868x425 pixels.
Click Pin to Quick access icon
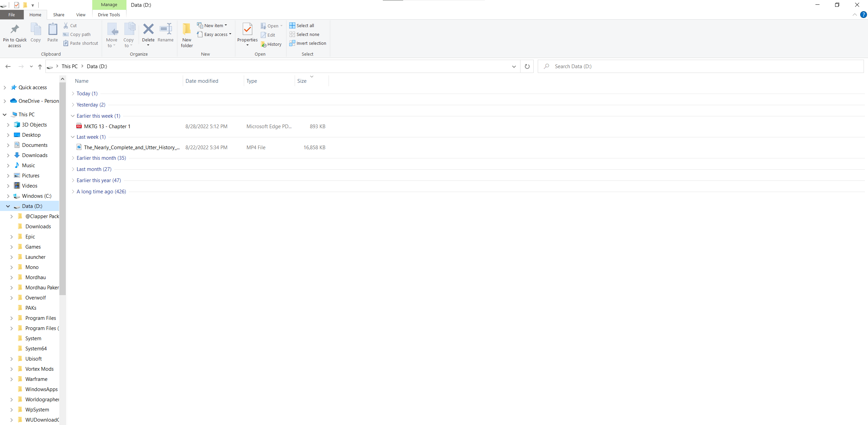tap(15, 30)
